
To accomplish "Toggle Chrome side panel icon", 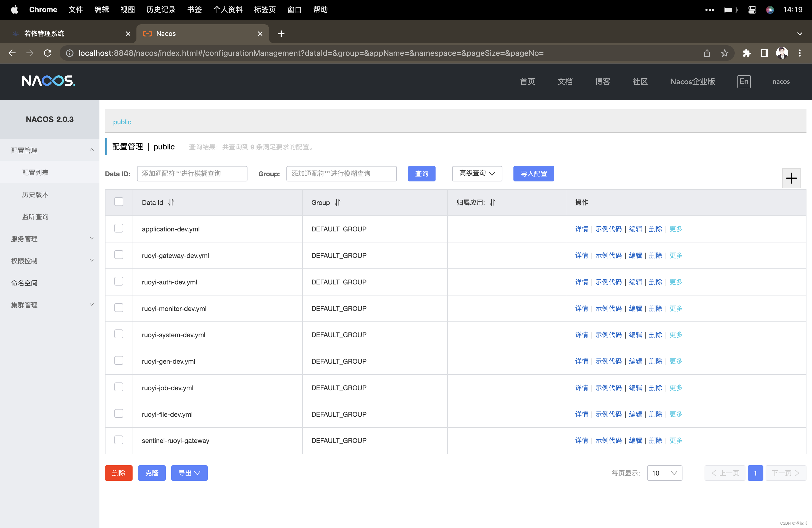I will (x=764, y=53).
